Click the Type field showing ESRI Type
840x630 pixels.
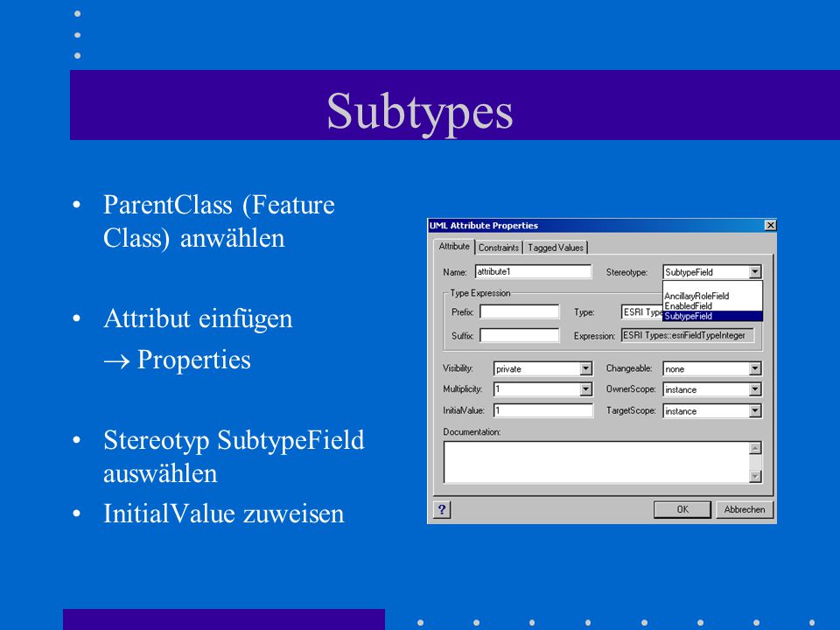click(x=641, y=311)
